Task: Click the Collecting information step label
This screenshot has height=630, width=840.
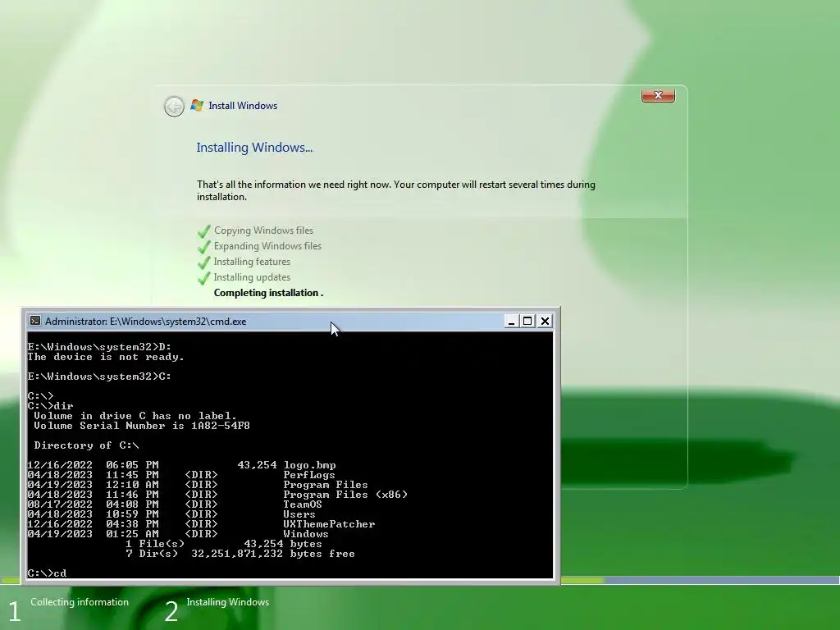Action: (x=80, y=602)
